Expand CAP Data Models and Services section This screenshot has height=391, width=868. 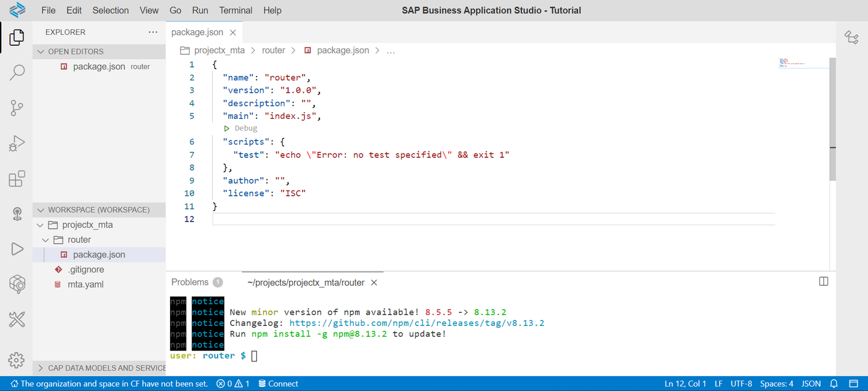click(99, 368)
